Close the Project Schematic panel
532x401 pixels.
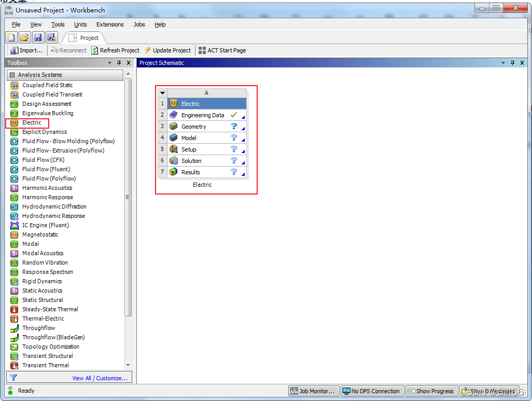pyautogui.click(x=522, y=63)
